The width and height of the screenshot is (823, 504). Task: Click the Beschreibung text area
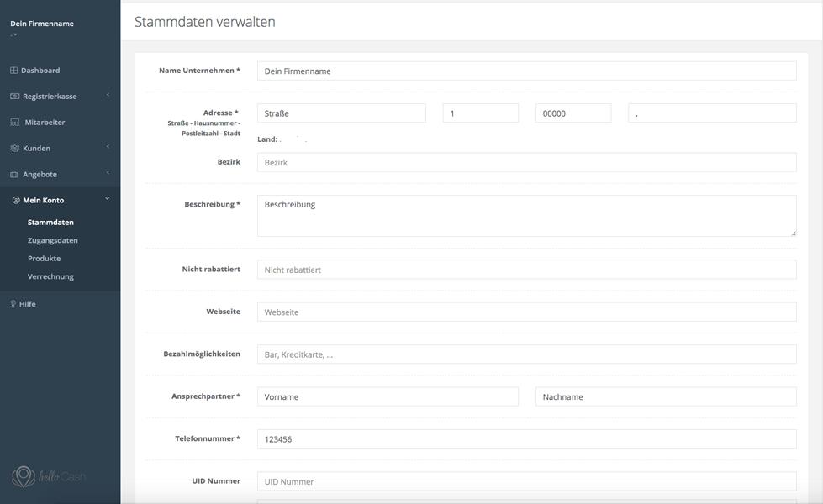(526, 216)
